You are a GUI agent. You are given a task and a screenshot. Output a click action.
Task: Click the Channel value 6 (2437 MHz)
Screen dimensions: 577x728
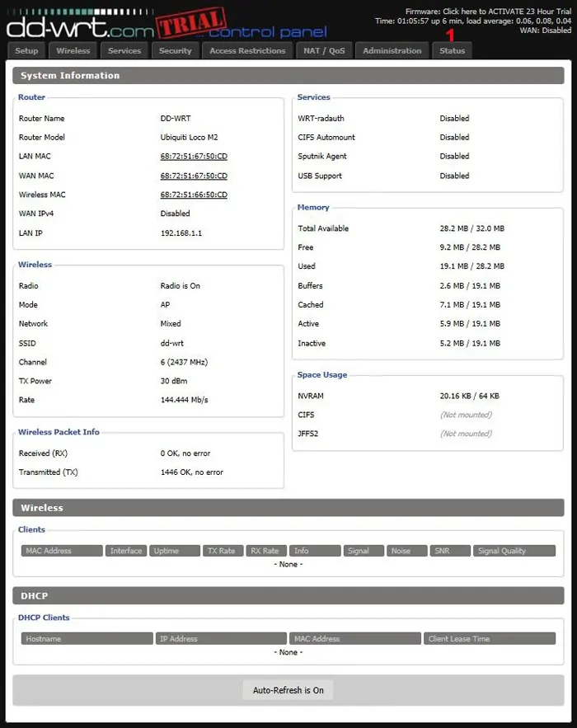(184, 362)
